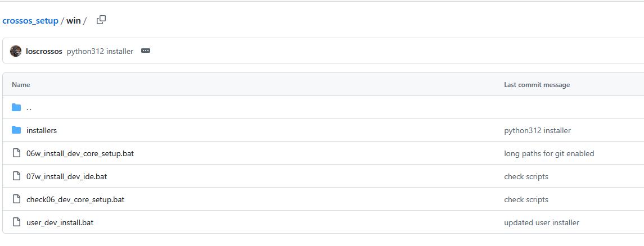This screenshot has width=644, height=246.
Task: Click the 07w_install_dev_ide.bat file icon
Action: (x=16, y=176)
